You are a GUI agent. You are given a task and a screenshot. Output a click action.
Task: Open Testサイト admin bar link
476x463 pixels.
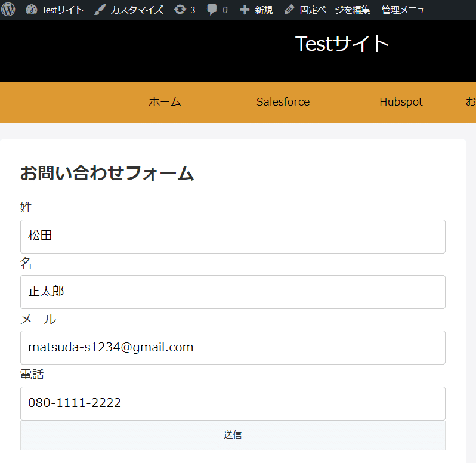coord(63,10)
